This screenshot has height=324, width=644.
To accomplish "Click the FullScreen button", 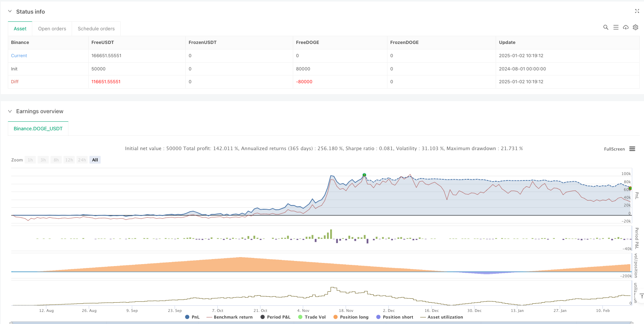I will click(x=614, y=149).
